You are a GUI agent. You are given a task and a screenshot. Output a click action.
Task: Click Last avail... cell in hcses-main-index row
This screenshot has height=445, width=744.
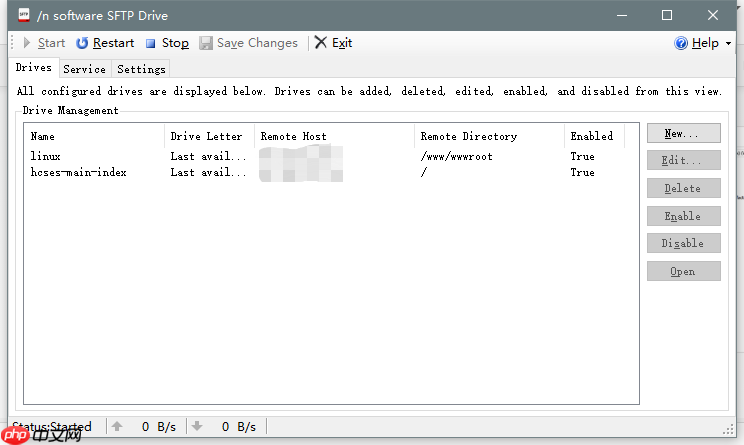[208, 172]
